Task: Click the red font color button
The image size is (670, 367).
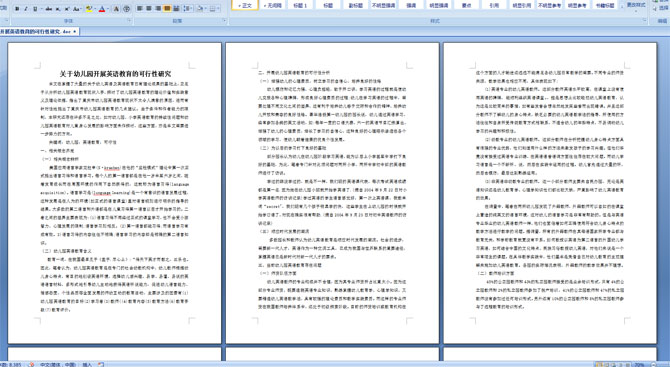Action: [102, 9]
